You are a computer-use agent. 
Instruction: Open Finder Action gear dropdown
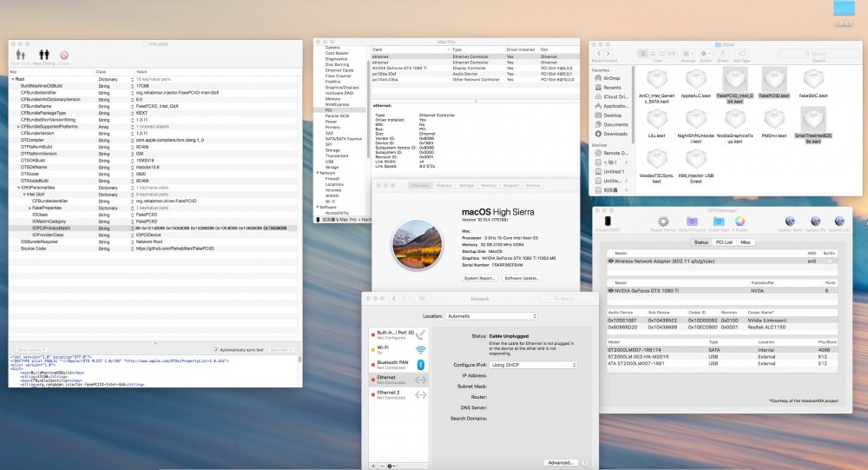pos(706,54)
